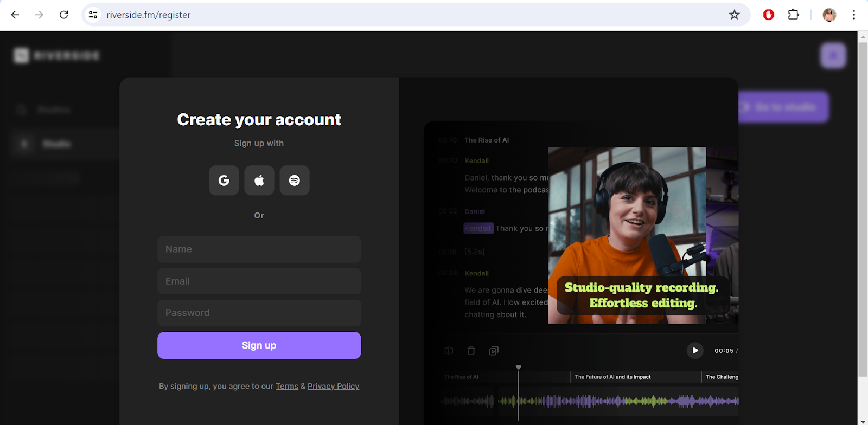The height and width of the screenshot is (425, 868).
Task: Click the browser back arrow
Action: [15, 15]
